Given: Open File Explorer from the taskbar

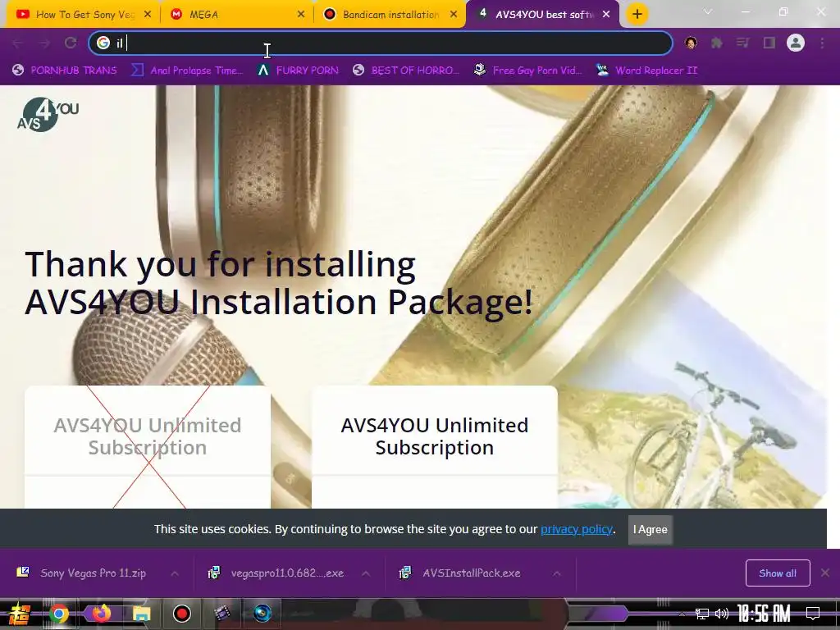Looking at the screenshot, I should point(141,614).
